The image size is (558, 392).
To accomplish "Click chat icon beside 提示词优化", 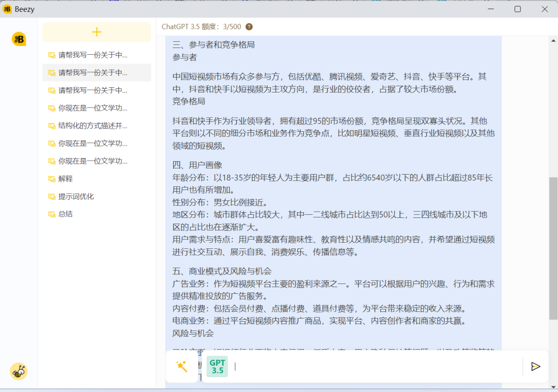I will click(x=52, y=197).
